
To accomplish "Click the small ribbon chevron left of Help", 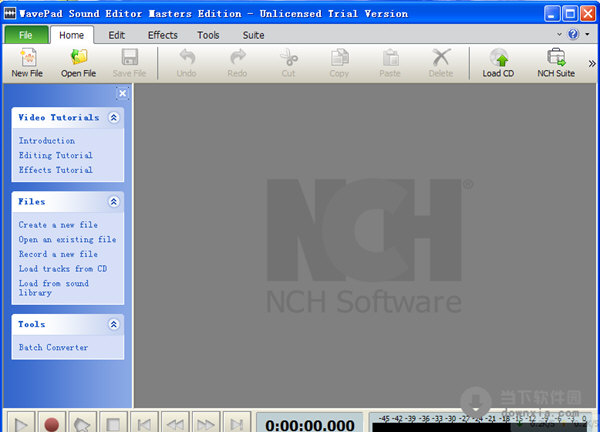I will (559, 34).
